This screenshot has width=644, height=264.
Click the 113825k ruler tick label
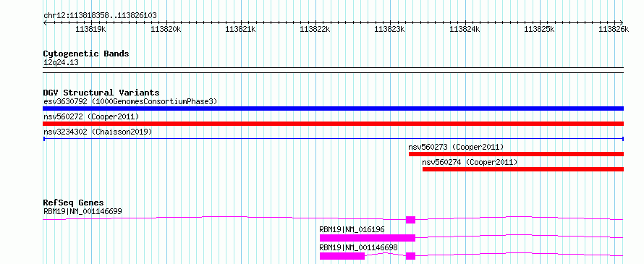(540, 29)
